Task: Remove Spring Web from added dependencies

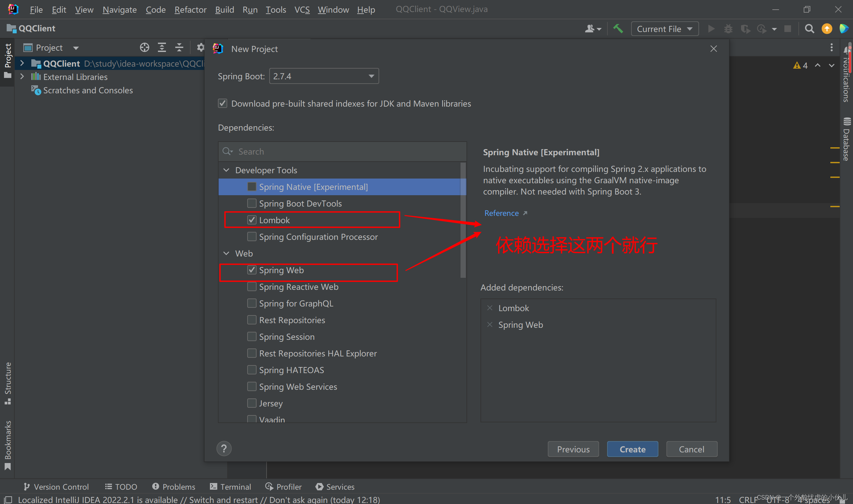Action: tap(490, 324)
